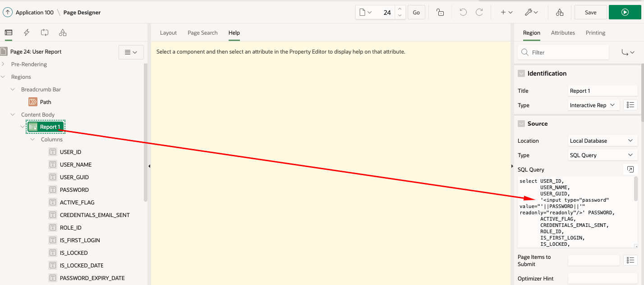Open the Utilities wrench menu
Viewport: 644px width, 285px height.
pyautogui.click(x=531, y=13)
